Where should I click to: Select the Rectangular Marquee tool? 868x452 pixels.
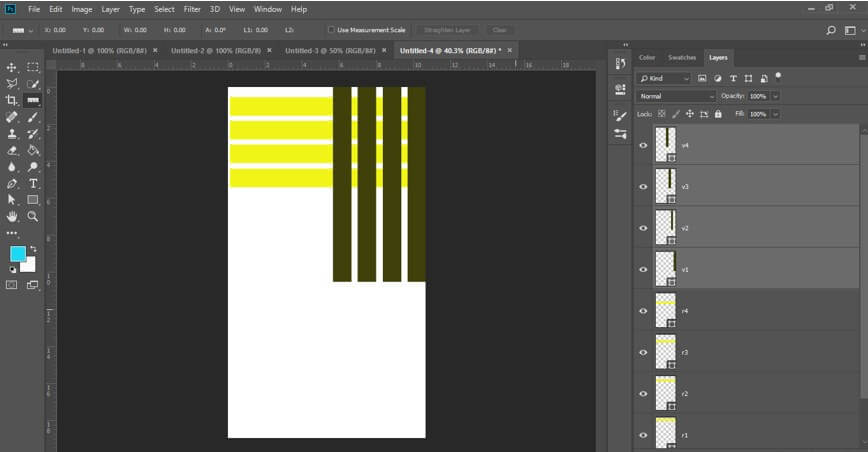[33, 67]
